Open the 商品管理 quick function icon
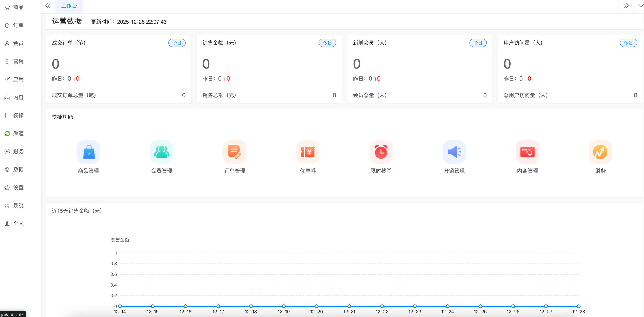This screenshot has height=317, width=644. tap(88, 152)
